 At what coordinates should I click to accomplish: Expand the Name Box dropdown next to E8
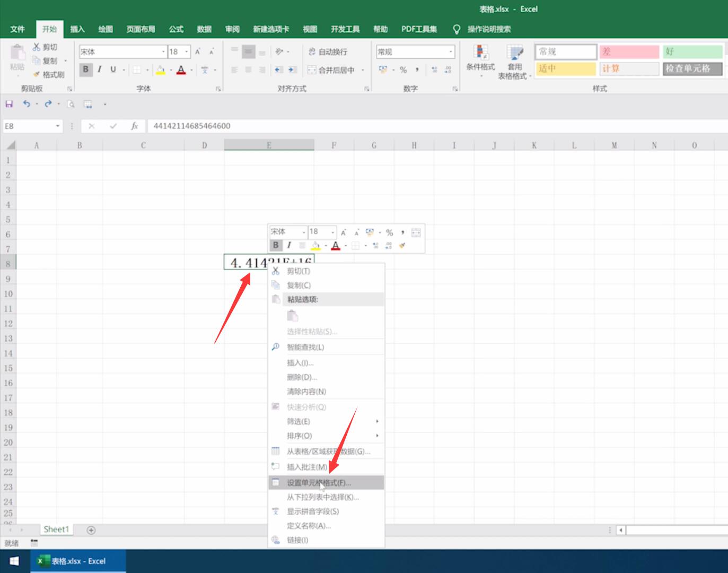pos(58,126)
